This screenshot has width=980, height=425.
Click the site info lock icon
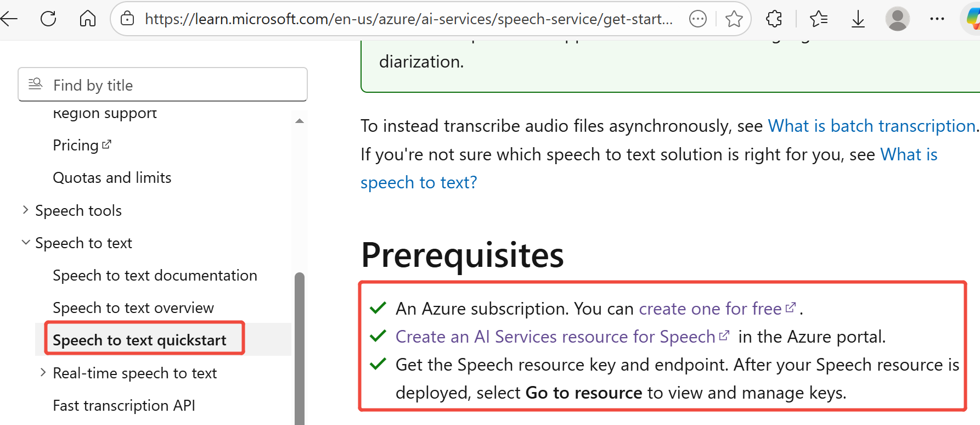click(x=127, y=19)
